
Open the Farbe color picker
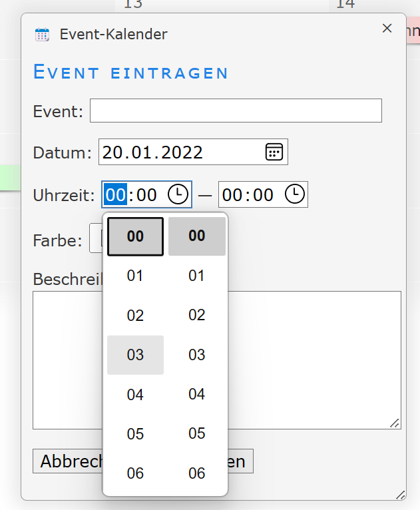coord(95,240)
